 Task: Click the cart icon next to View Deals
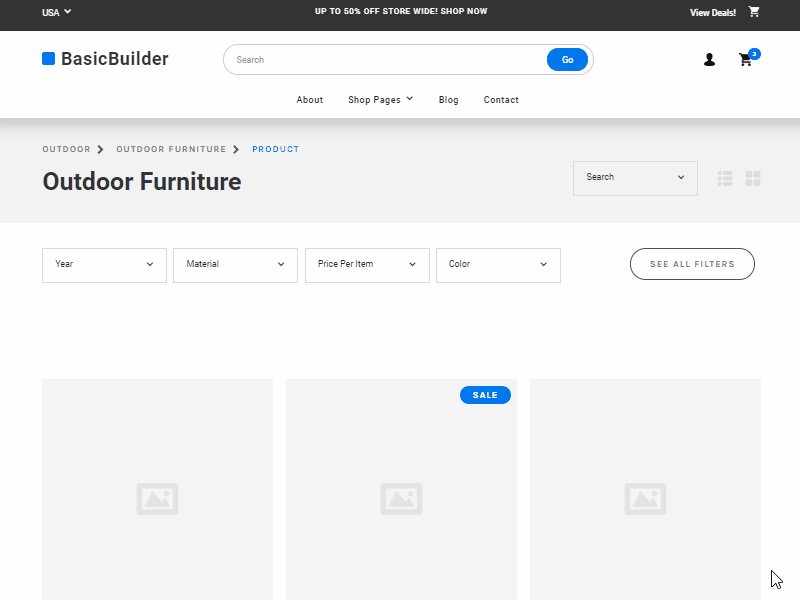tap(755, 12)
